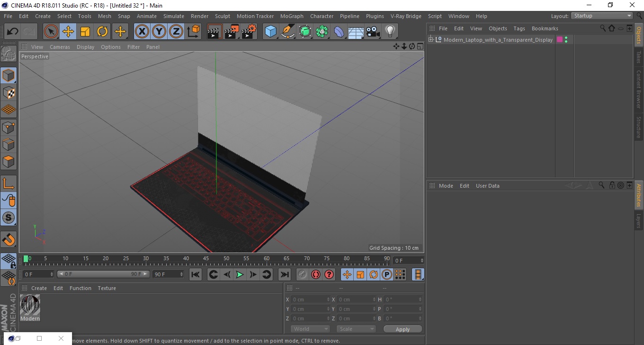644x345 pixels.
Task: Open the Simulate menu
Action: [x=174, y=16]
